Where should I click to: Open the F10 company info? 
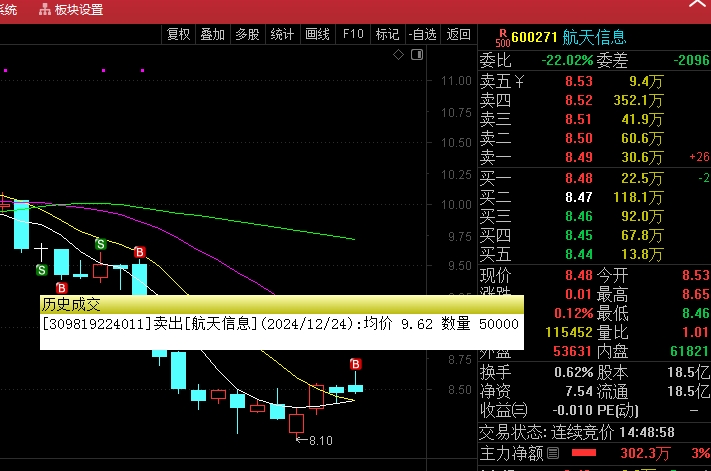click(x=353, y=34)
